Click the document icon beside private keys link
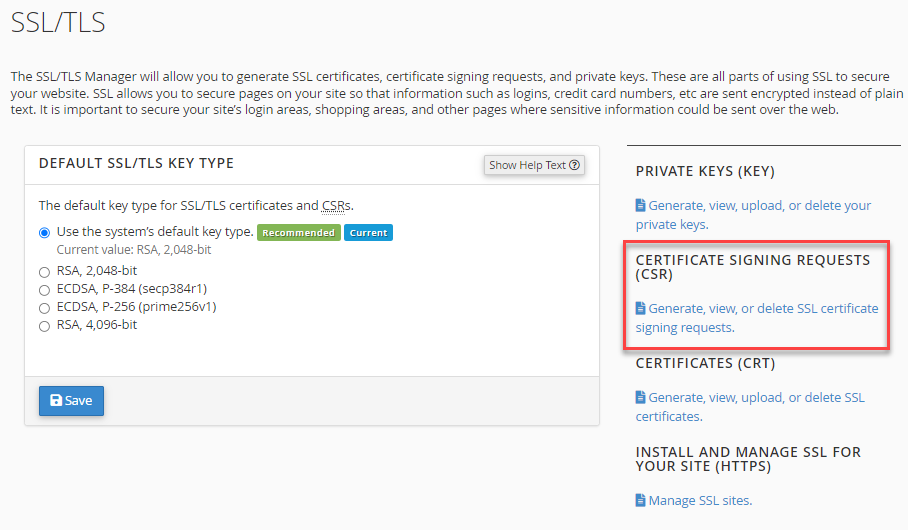 [641, 206]
